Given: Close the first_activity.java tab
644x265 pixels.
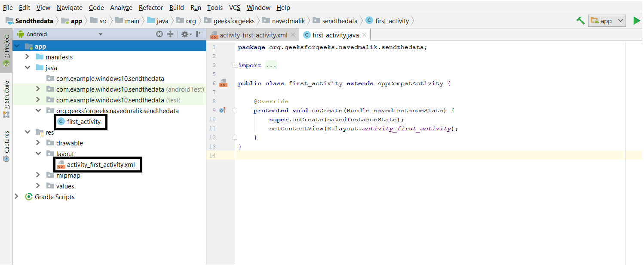Looking at the screenshot, I should [364, 35].
